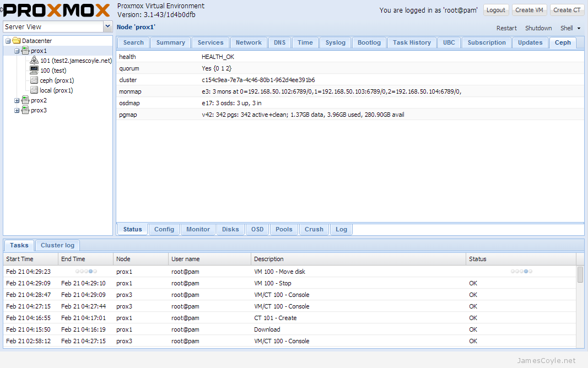588x368 pixels.
Task: Click the HEALTH_OK health value
Action: [218, 57]
